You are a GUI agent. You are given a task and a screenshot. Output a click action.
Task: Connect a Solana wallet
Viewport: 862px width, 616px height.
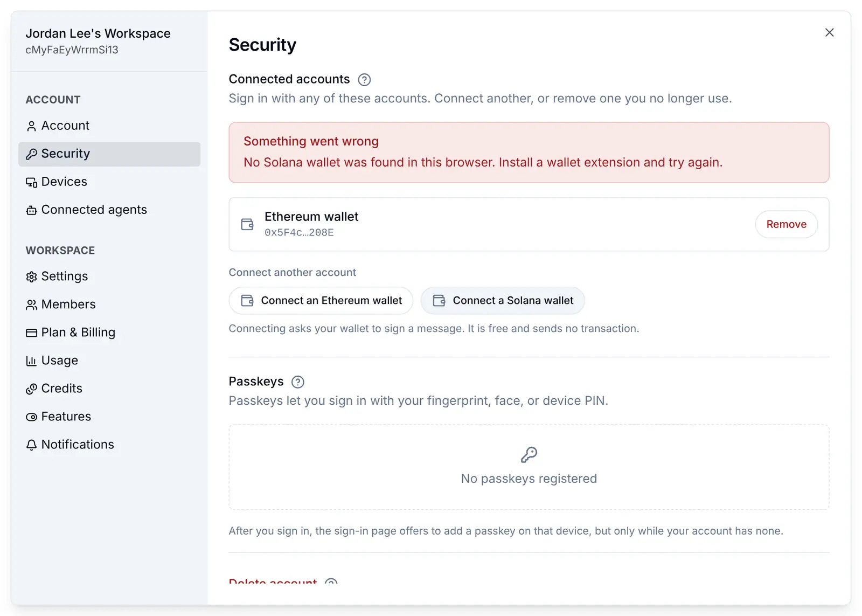point(503,301)
